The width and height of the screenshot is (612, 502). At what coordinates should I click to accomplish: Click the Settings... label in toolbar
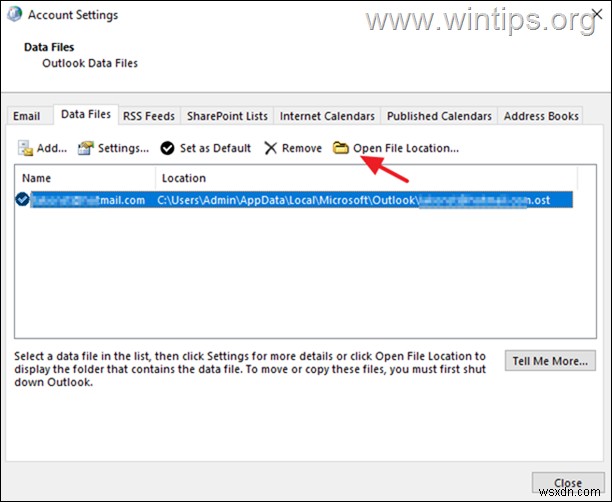tap(123, 148)
